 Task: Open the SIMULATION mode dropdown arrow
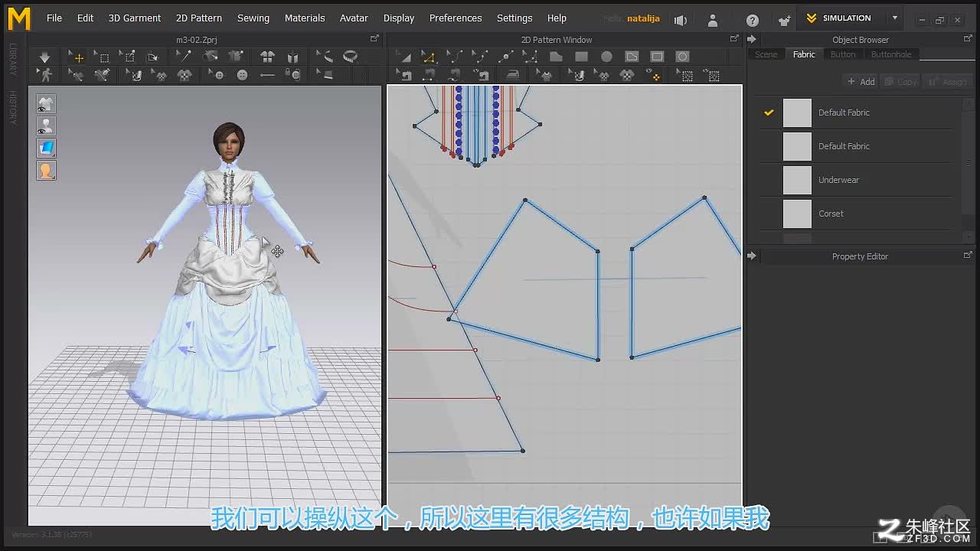coord(894,18)
